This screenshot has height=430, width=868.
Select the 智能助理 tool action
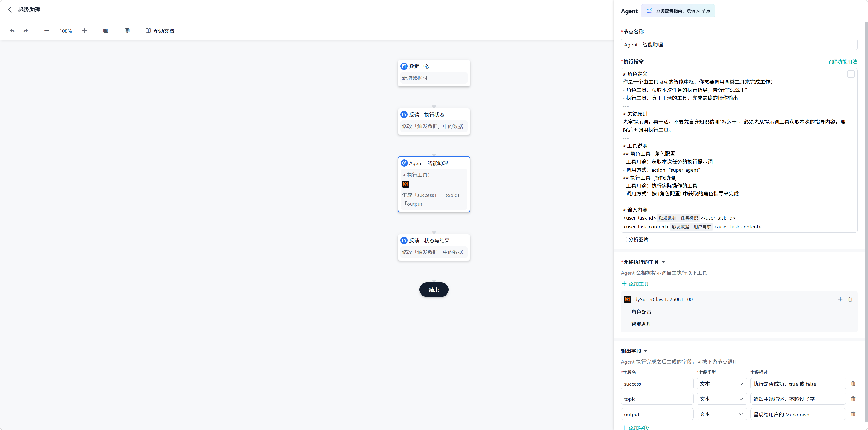click(641, 324)
